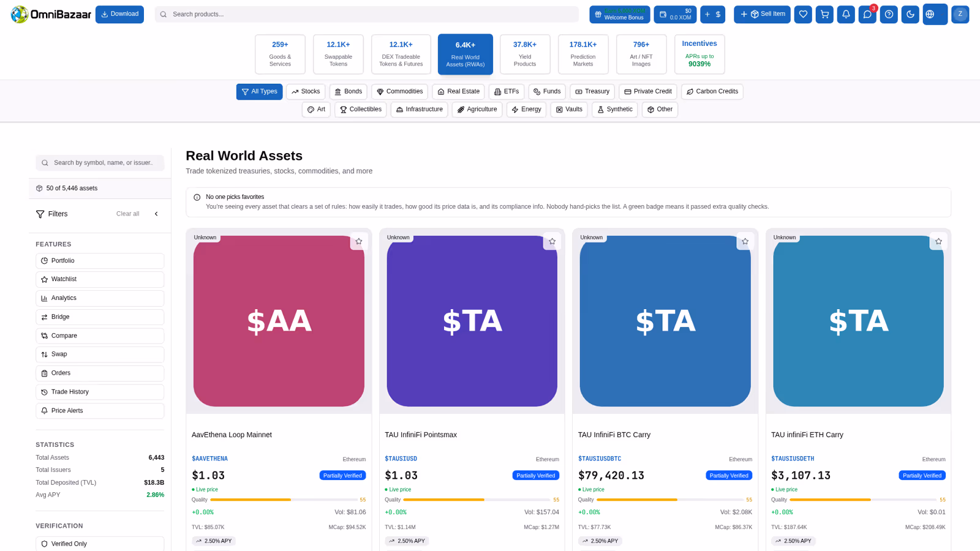This screenshot has width=980, height=551.
Task: Favorite the TAU infiniFi ETH Carry star
Action: click(938, 241)
